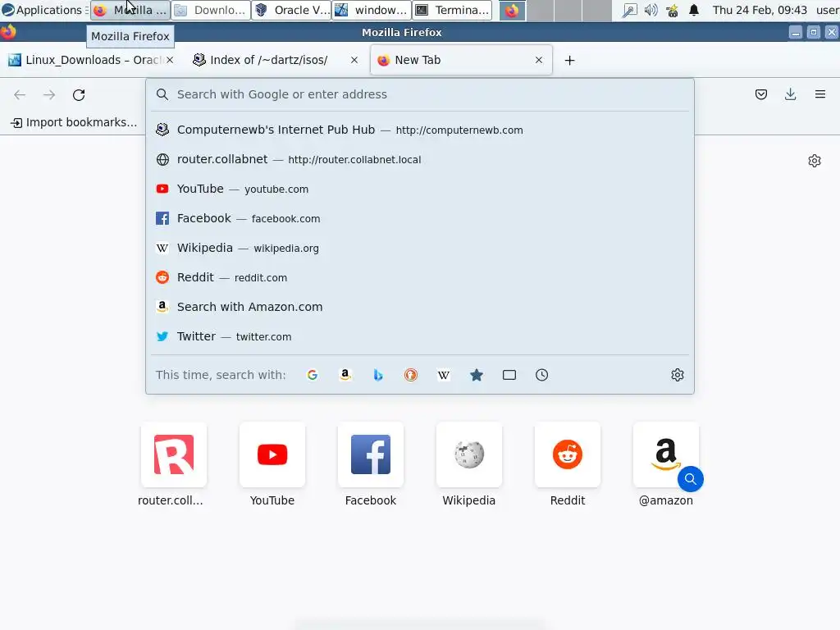Click the Firefox reload button

click(x=79, y=95)
